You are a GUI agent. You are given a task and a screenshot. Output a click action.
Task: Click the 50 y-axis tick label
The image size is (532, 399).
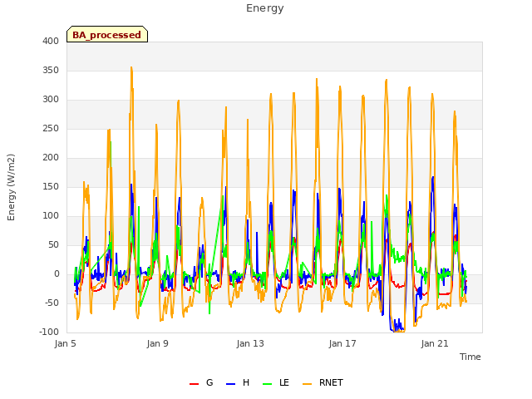pyautogui.click(x=53, y=245)
